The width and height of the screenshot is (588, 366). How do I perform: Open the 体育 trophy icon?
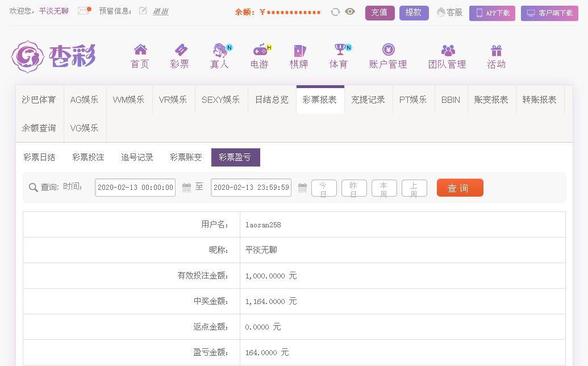(x=340, y=50)
